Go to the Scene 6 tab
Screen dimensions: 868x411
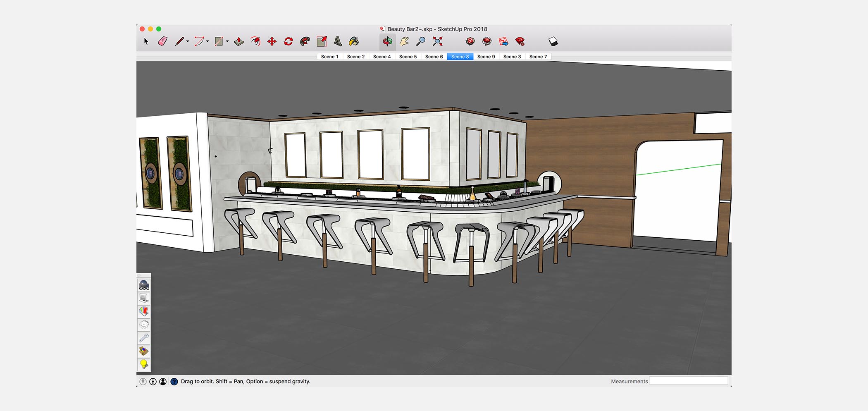click(434, 57)
